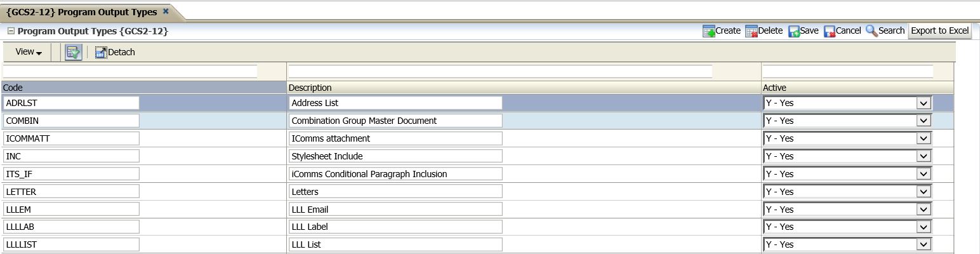
Task: Click iComms Conditional Paragraph Inclusion field
Action: (x=395, y=174)
